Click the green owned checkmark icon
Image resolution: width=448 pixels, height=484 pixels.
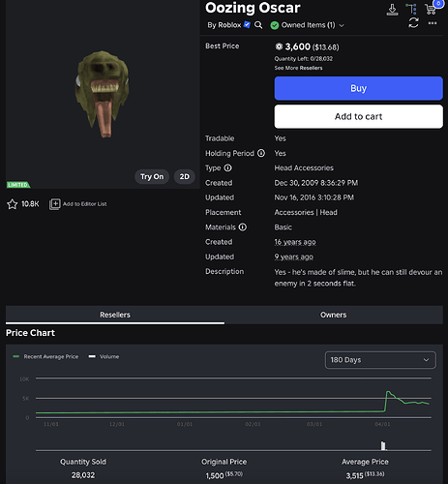coord(275,25)
